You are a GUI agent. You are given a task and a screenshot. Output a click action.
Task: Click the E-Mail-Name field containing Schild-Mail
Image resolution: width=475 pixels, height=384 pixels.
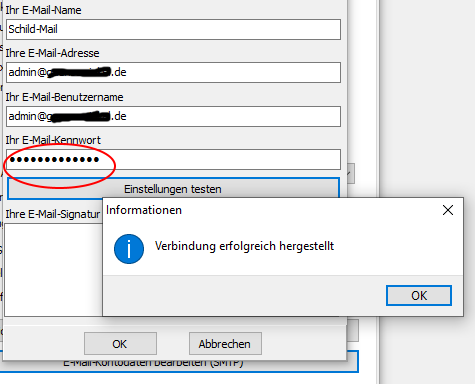click(x=173, y=29)
